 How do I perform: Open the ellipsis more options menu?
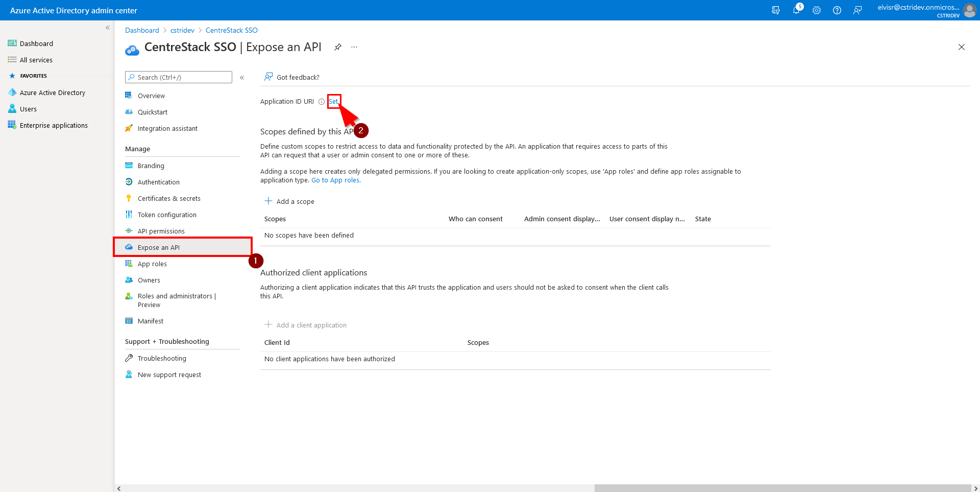pyautogui.click(x=354, y=47)
